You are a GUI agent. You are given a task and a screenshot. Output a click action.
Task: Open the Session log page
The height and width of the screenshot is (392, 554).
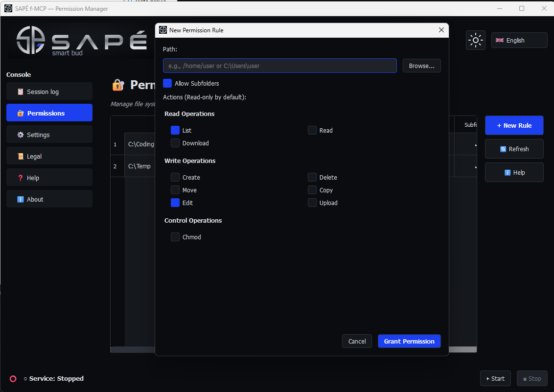point(49,92)
